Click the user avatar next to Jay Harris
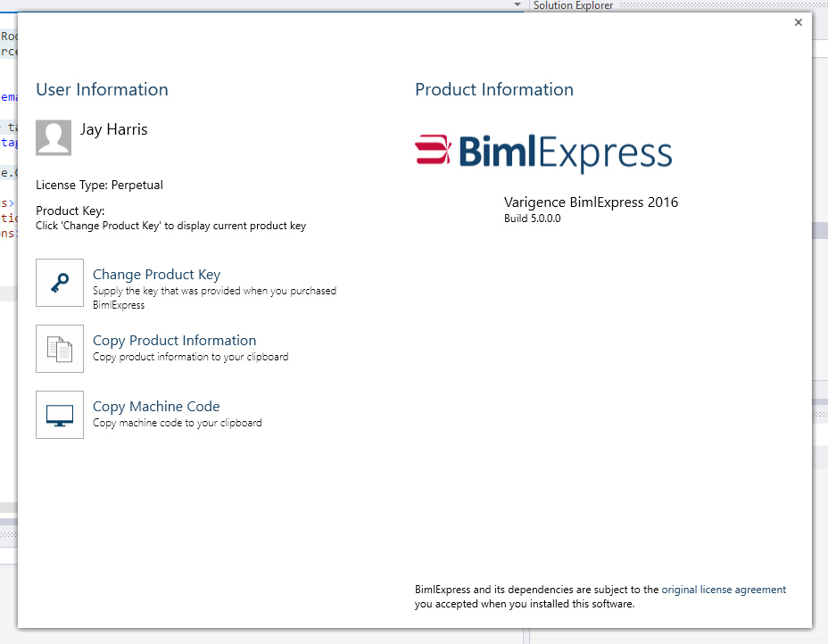 click(54, 137)
